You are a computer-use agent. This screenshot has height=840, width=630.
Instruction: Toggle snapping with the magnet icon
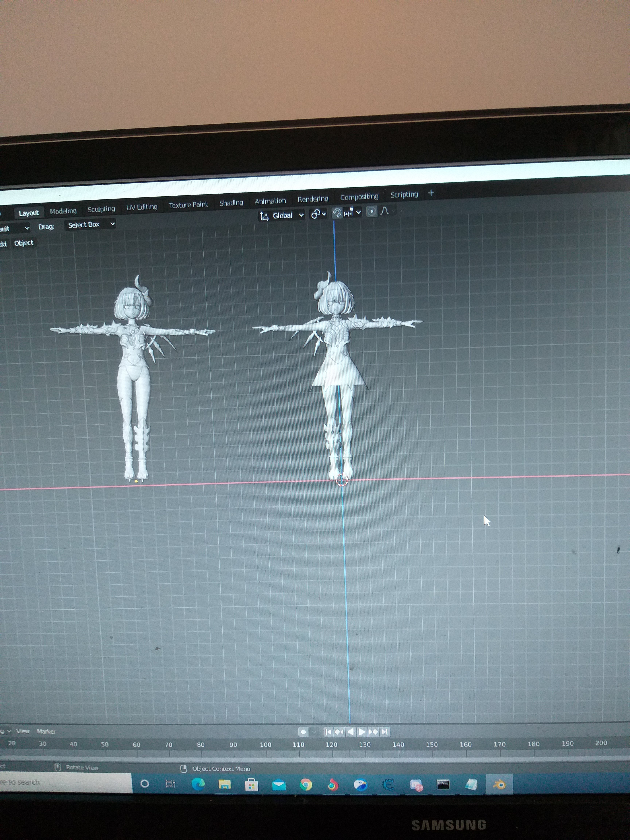(337, 213)
